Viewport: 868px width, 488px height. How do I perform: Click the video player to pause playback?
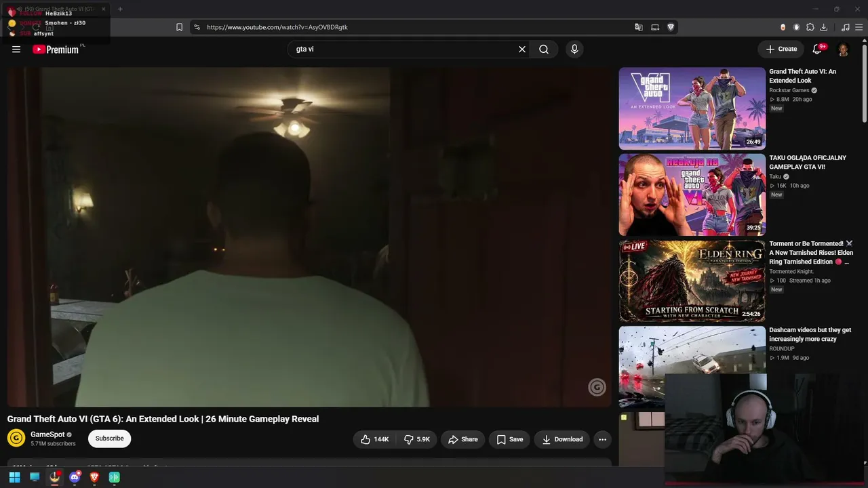click(x=309, y=237)
